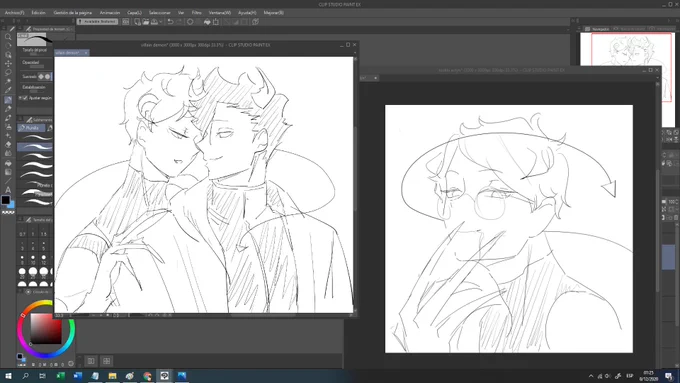Select brush size preset 10
Viewport: 680px width, 383px height.
(33, 259)
